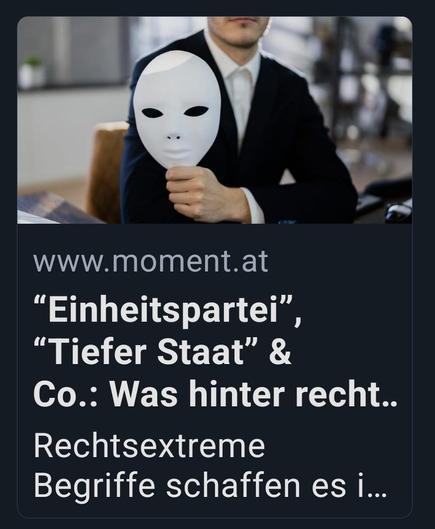The image size is (435, 529).
Task: Click the "Rechtsextreme" description word
Action: click(149, 446)
